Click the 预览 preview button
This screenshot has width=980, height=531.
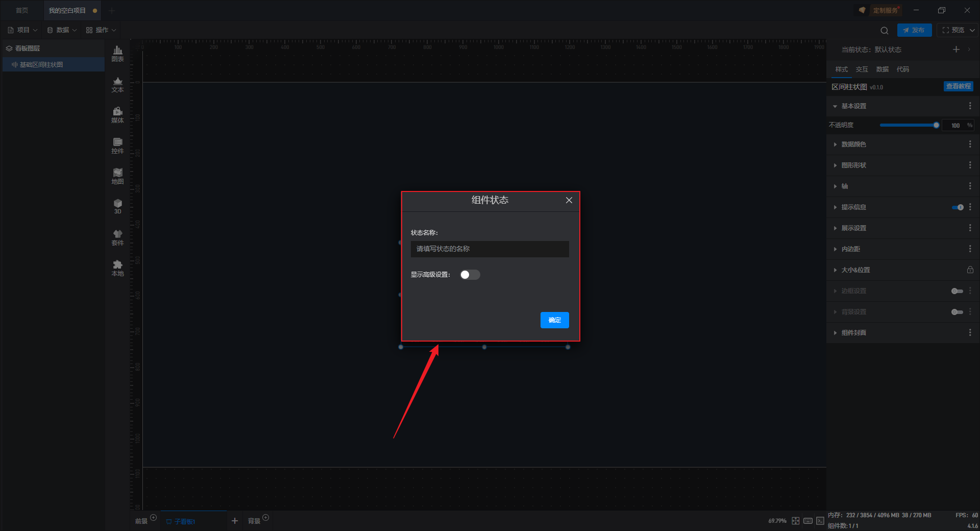coord(953,30)
